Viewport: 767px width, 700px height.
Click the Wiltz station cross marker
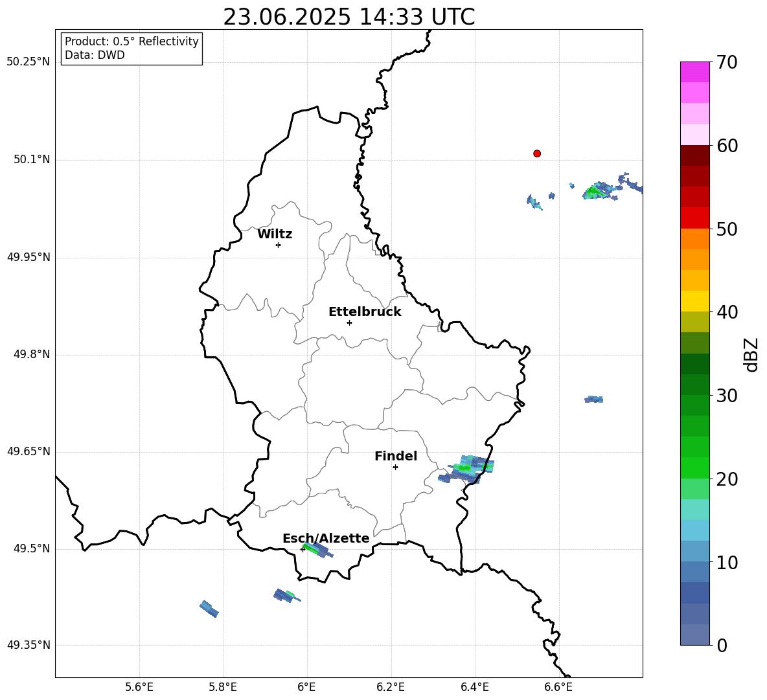point(279,245)
